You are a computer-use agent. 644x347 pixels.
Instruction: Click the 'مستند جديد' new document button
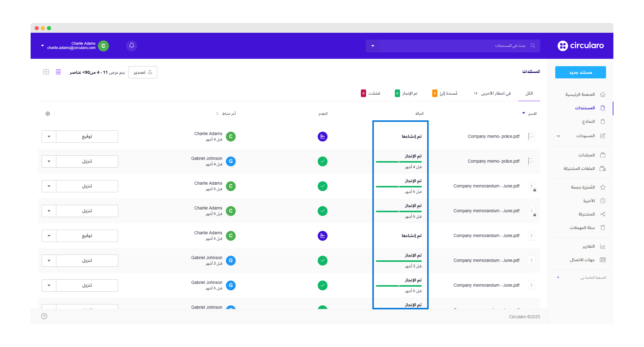[x=580, y=72]
